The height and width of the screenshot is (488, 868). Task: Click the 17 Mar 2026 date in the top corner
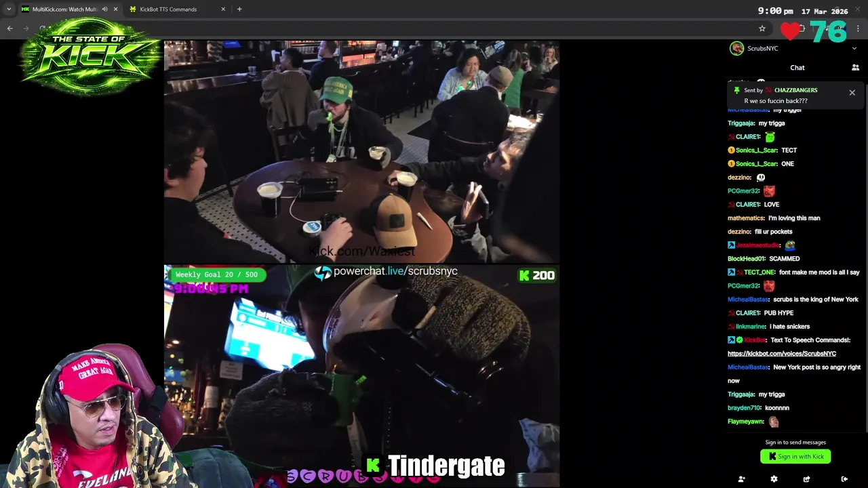[x=824, y=12]
